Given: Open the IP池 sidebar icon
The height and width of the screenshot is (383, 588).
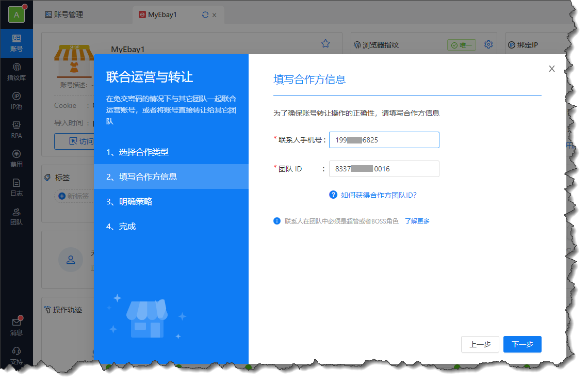Looking at the screenshot, I should pyautogui.click(x=17, y=101).
